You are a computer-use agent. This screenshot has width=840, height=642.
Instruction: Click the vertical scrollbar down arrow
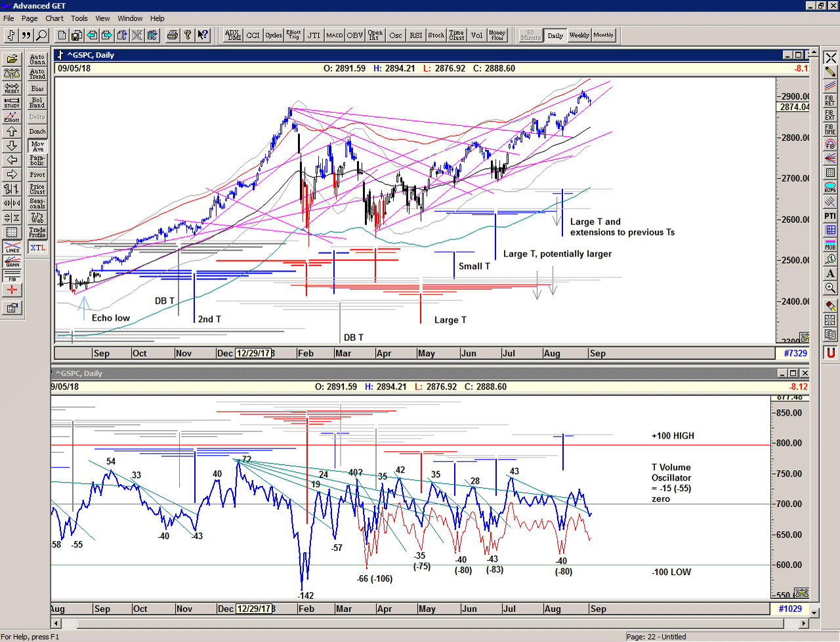814,612
